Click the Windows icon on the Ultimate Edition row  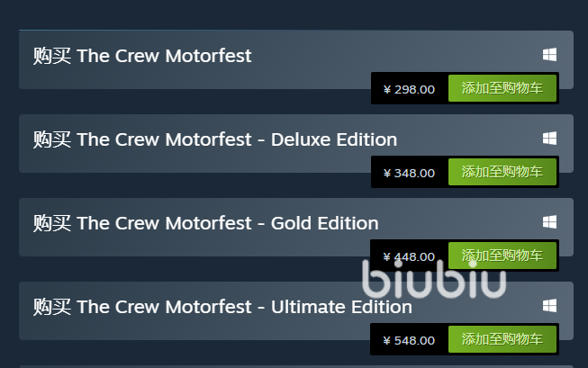[549, 306]
